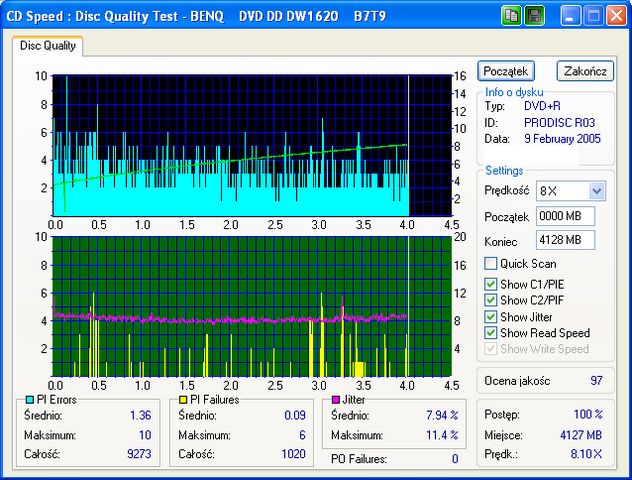This screenshot has width=632, height=480.
Task: Click the cyan PI Errors color swatch
Action: tap(29, 400)
